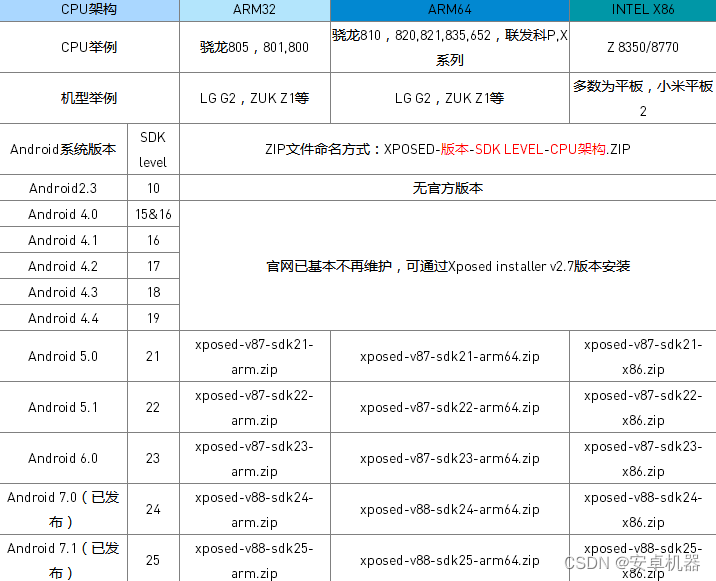The height and width of the screenshot is (581, 716).
Task: Click the 官网已基本不再维护 note cell
Action: [x=448, y=266]
